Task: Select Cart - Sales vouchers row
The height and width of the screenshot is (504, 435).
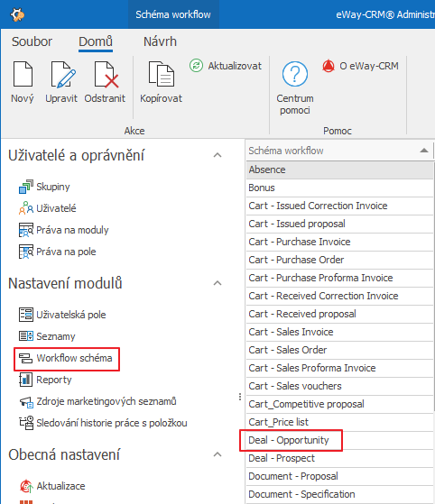Action: tap(339, 386)
